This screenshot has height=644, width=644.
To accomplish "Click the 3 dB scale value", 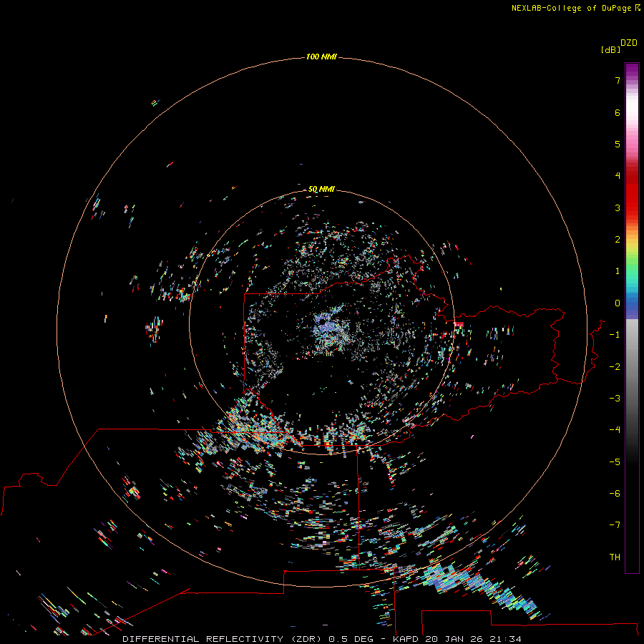I will point(618,208).
